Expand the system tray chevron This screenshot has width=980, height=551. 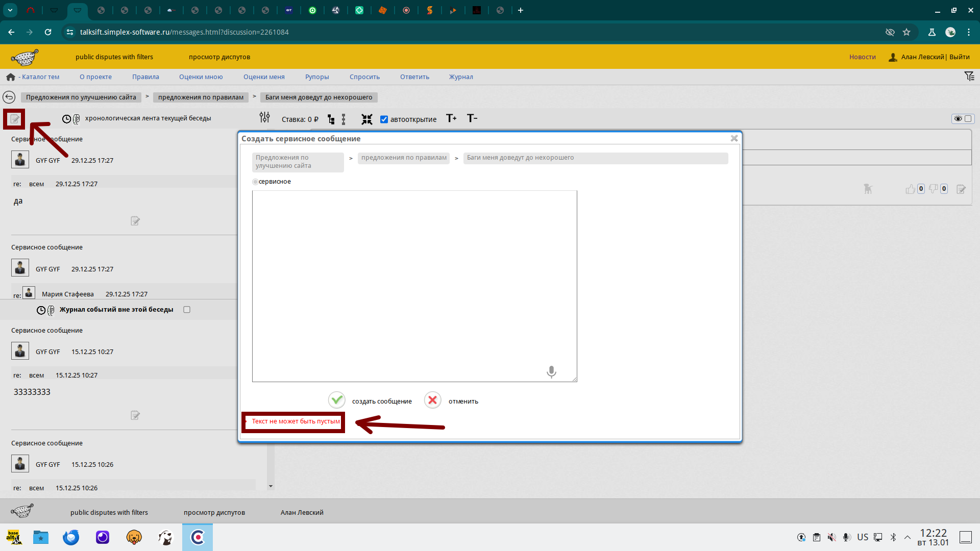tap(908, 537)
